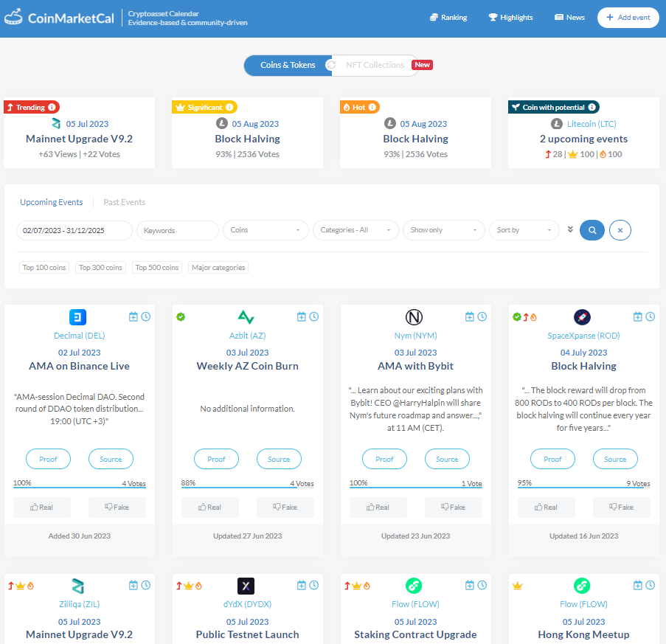Click the clock icon on Nym card

pyautogui.click(x=482, y=316)
